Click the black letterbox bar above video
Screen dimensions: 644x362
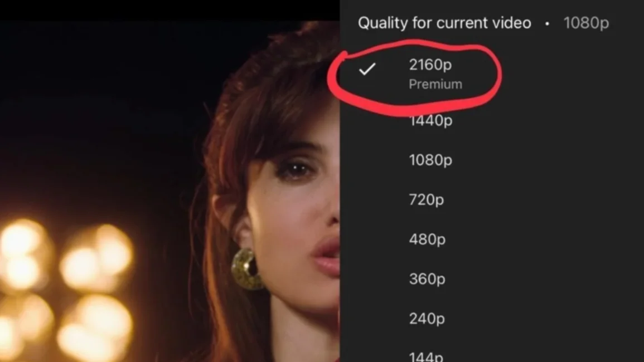[170, 10]
